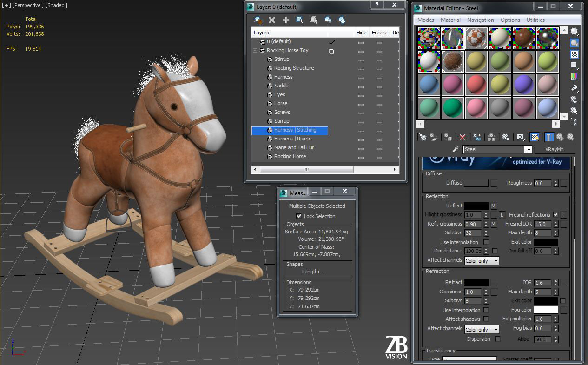
Task: Open [Perspective] viewport view menu
Action: coord(28,5)
